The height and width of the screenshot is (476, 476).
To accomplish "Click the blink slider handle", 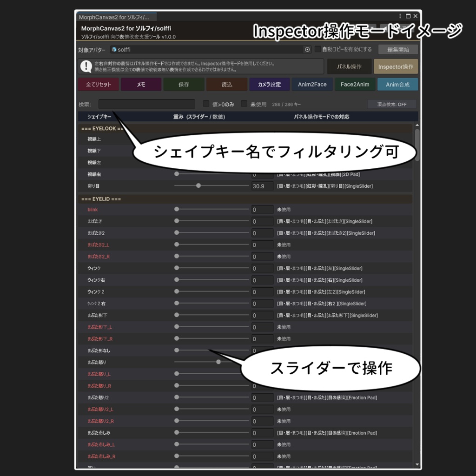I will 177,209.
